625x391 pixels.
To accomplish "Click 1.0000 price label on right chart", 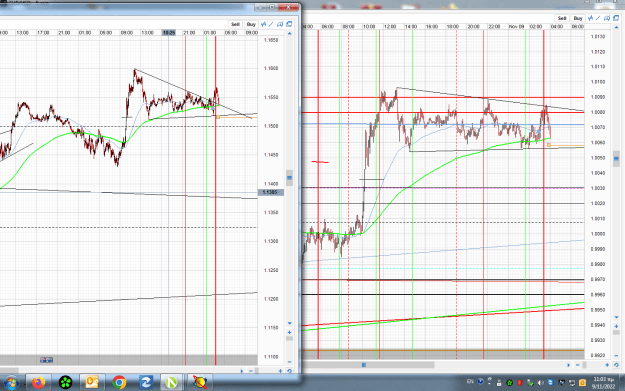I will pyautogui.click(x=598, y=234).
